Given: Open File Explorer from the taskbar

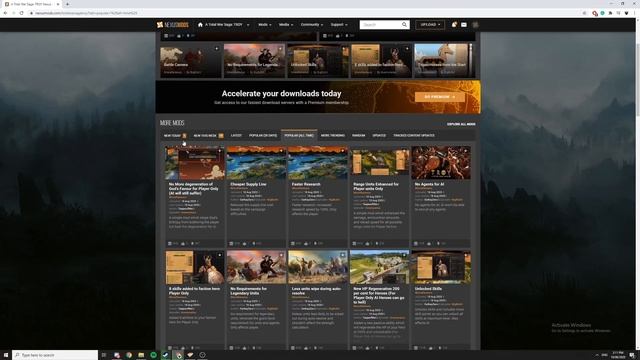Looking at the screenshot, I should (141, 355).
